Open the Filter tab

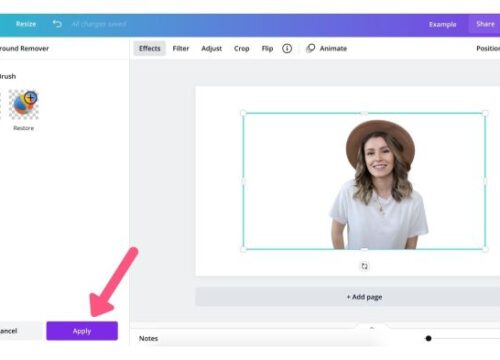click(181, 48)
